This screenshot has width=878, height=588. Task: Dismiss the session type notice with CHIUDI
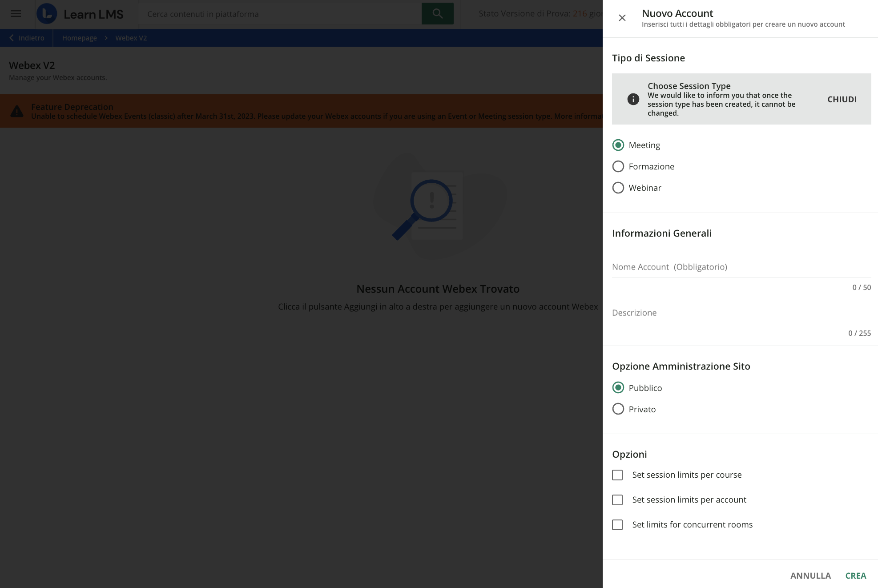click(x=842, y=99)
